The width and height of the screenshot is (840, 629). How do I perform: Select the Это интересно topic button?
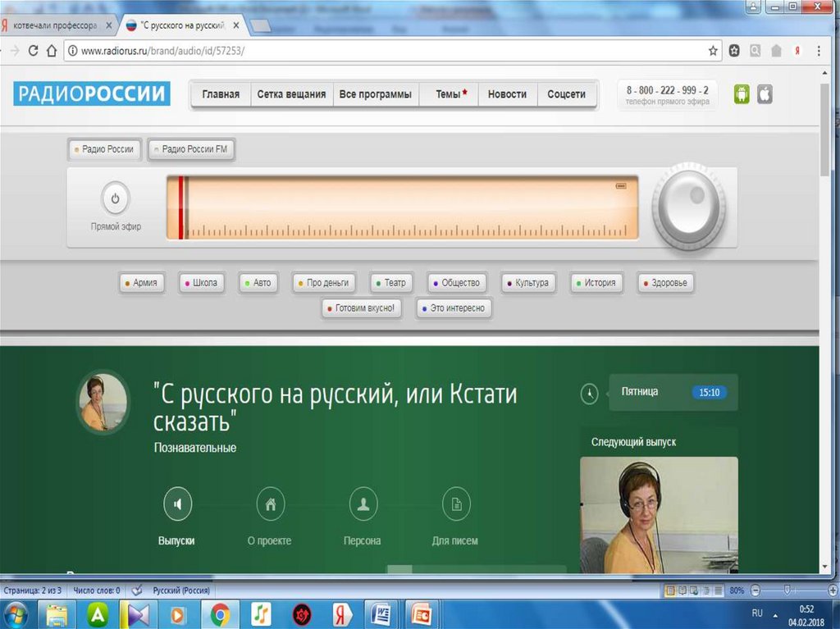pyautogui.click(x=454, y=308)
